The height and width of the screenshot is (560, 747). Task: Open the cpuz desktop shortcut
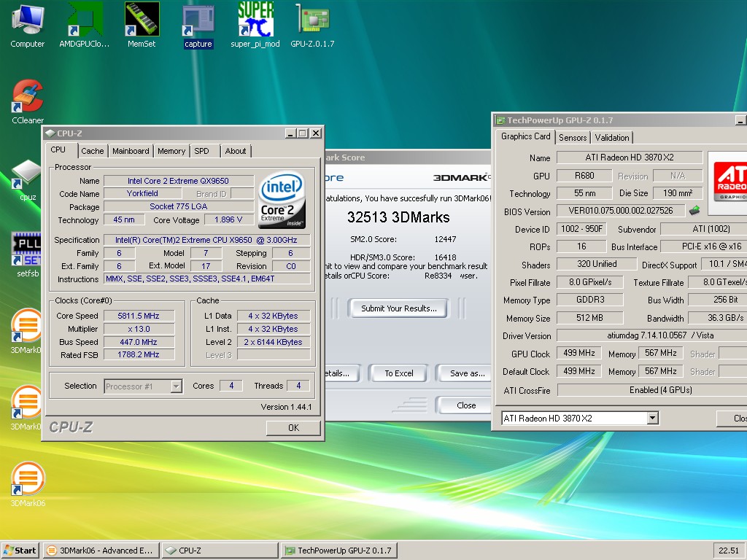[x=28, y=179]
